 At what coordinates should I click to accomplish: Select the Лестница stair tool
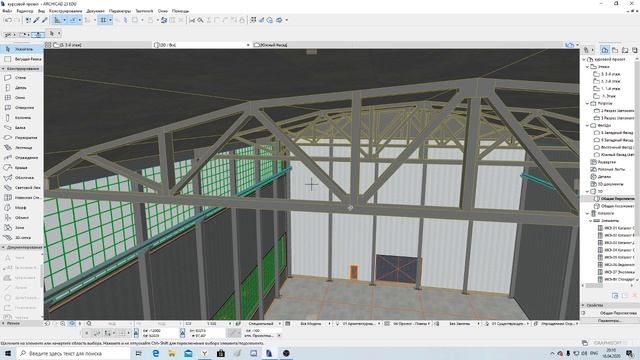[22, 147]
